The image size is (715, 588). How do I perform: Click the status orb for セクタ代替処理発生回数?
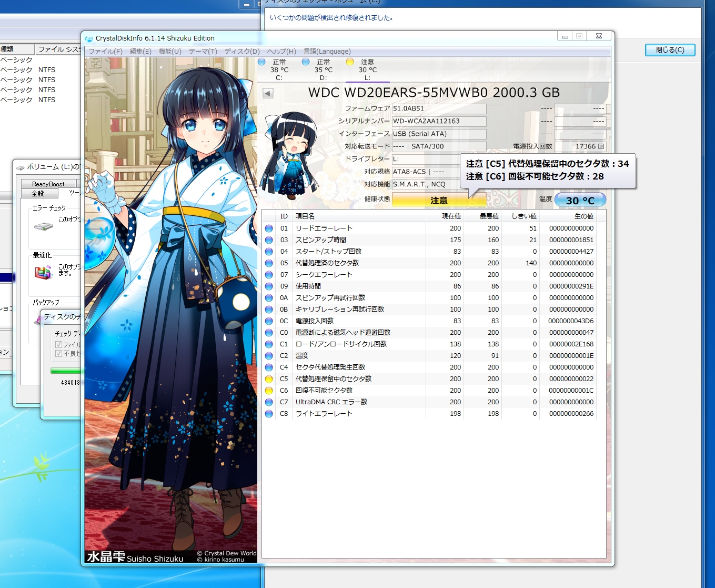(x=269, y=367)
